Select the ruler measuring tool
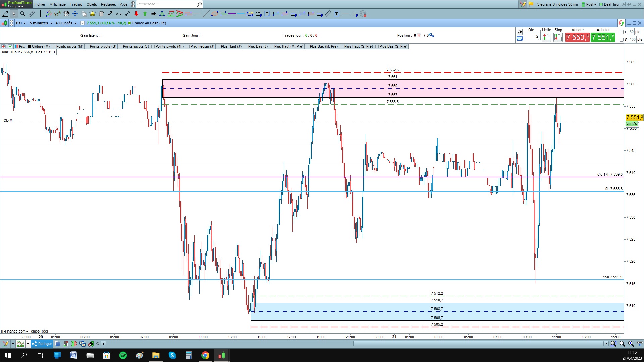This screenshot has height=362, width=644. (31, 14)
